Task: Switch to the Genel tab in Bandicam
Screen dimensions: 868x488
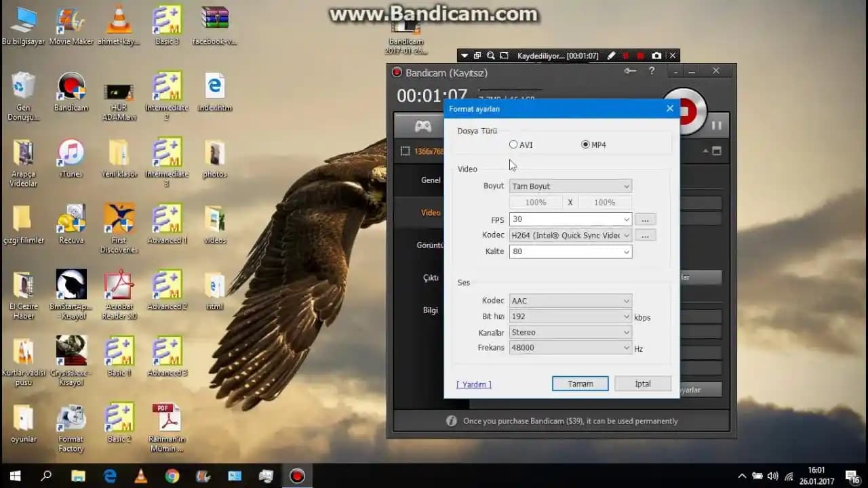Action: [x=431, y=180]
